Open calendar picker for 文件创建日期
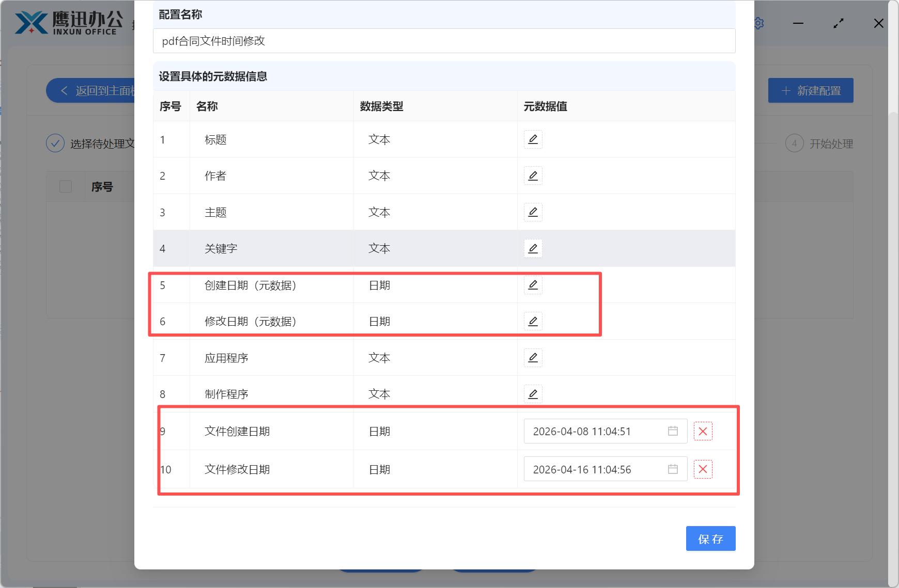The height and width of the screenshot is (588, 899). pos(672,431)
